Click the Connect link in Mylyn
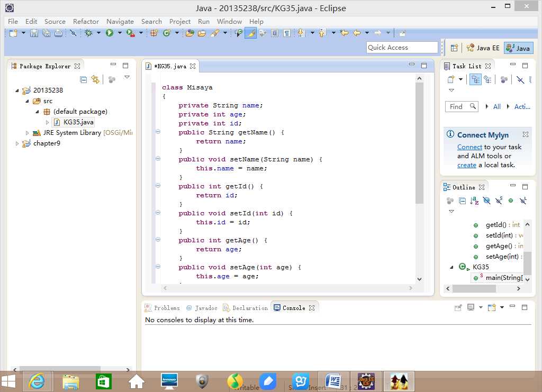The width and height of the screenshot is (542, 392). pos(469,147)
